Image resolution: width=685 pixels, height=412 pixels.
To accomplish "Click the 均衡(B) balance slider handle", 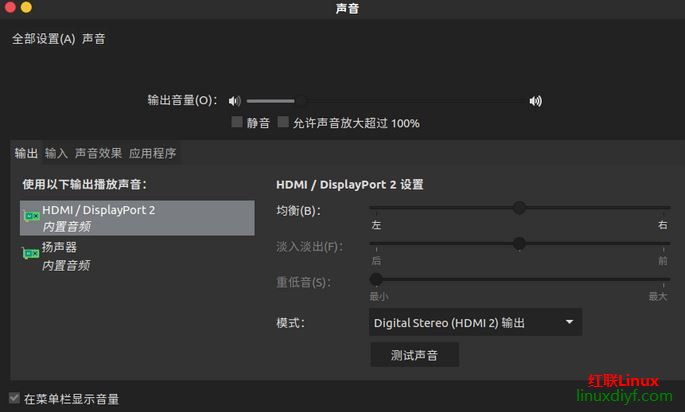I will coord(519,208).
